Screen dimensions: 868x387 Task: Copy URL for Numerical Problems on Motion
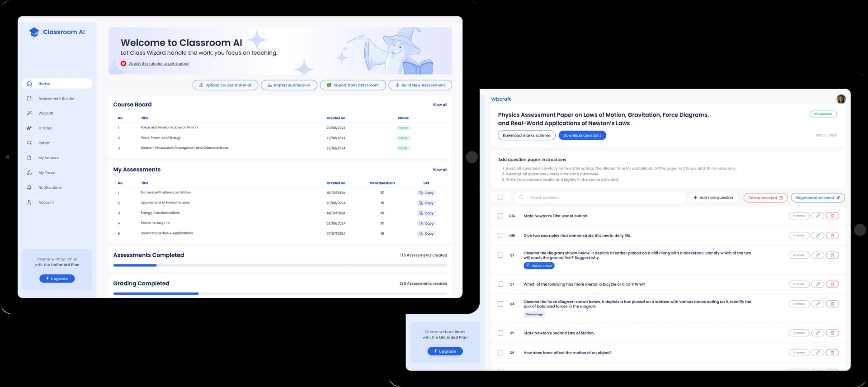[x=426, y=193]
